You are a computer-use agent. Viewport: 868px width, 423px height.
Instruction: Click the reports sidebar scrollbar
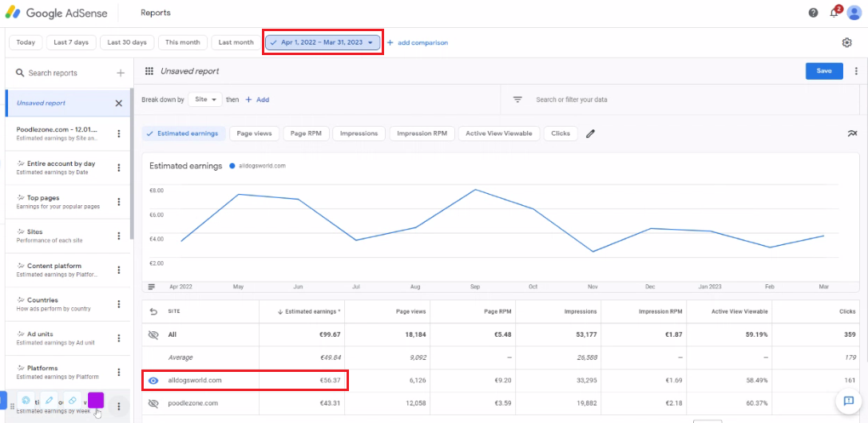[132, 164]
